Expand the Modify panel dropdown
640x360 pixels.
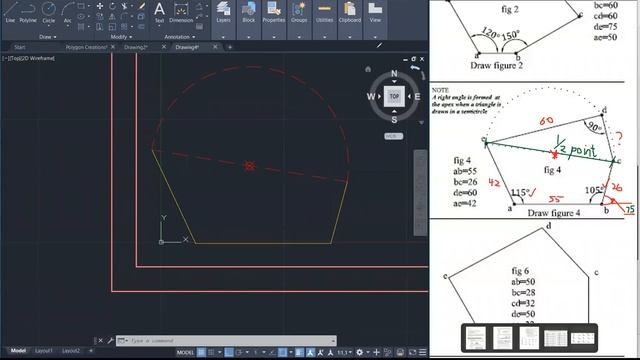pos(121,37)
